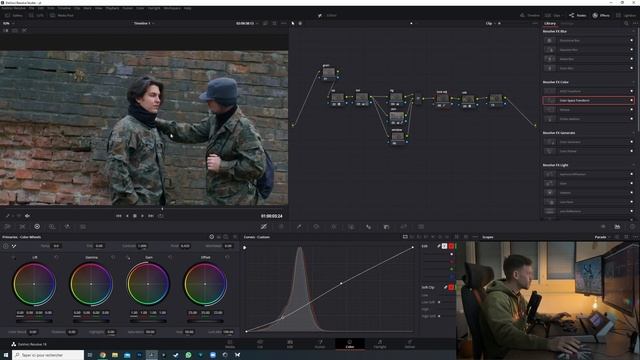Collapse the Resolve FX Light category

634,165
